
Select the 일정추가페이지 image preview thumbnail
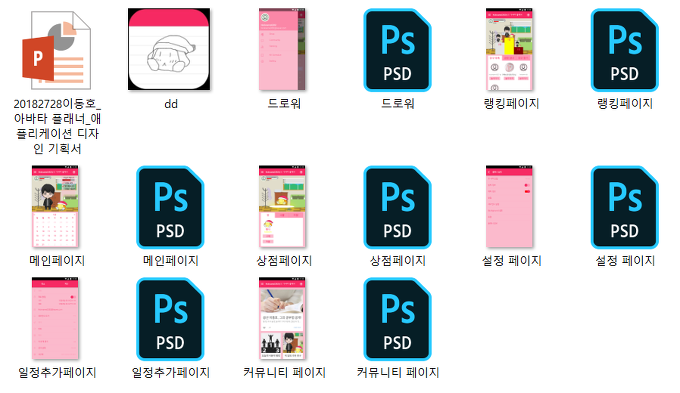click(55, 318)
